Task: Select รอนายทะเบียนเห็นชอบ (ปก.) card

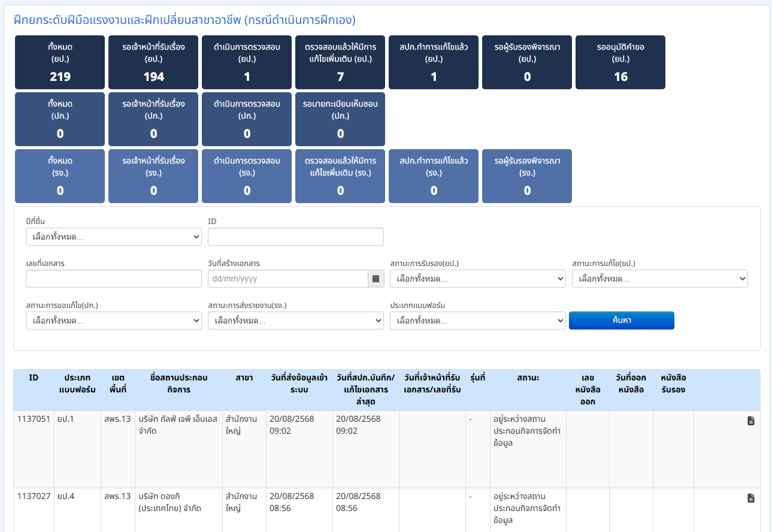Action: click(340, 119)
